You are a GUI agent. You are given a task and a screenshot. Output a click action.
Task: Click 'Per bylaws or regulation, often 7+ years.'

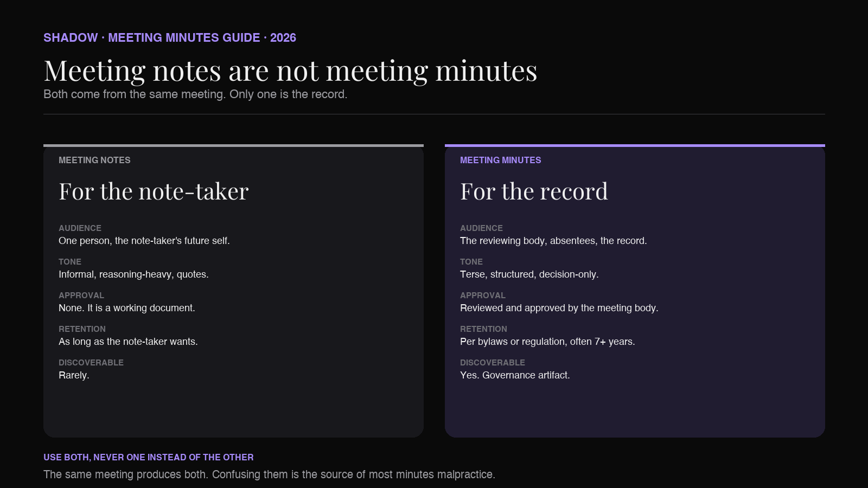(547, 342)
